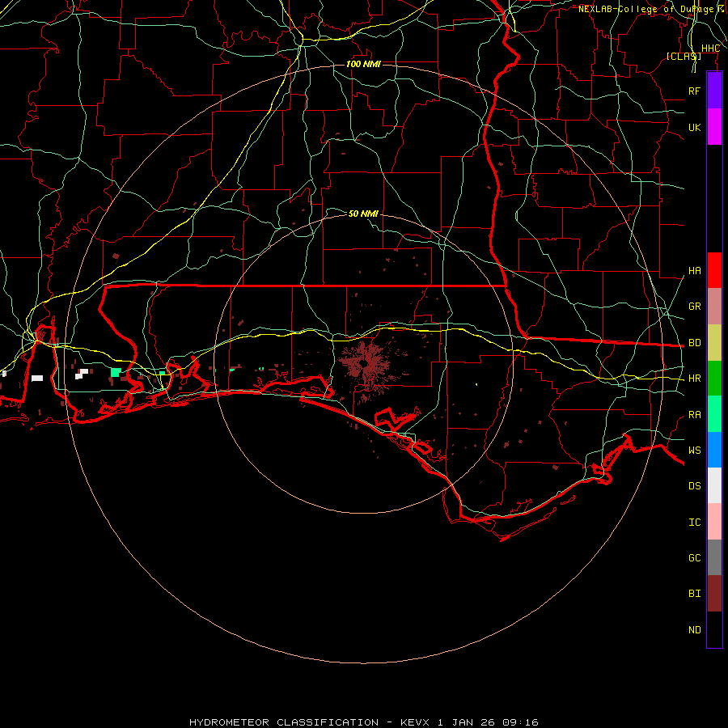
Task: Click the "GR" legend label
Action: click(694, 307)
